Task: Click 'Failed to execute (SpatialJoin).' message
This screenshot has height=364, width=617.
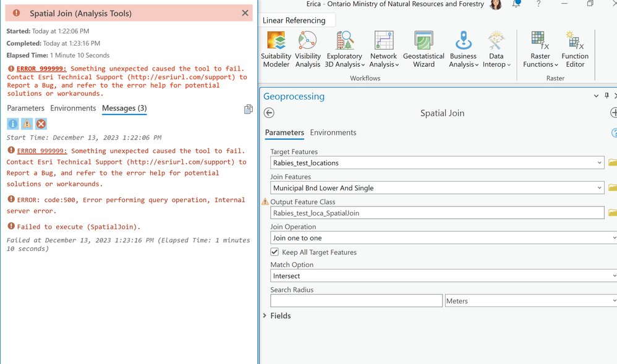Action: pos(79,227)
